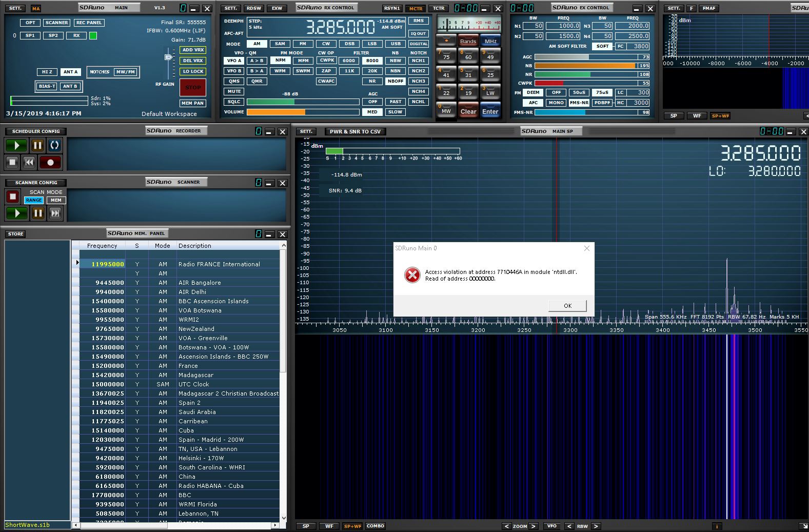
Task: Start scanning with the Scanner panel play button
Action: point(16,213)
